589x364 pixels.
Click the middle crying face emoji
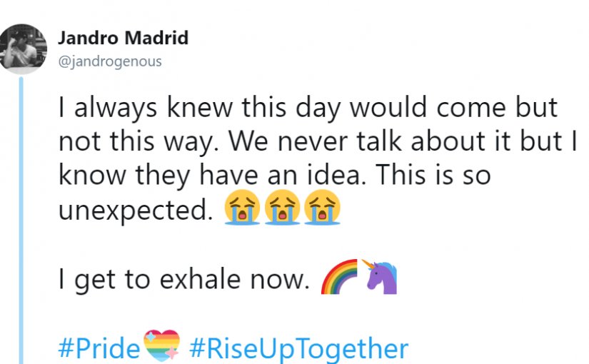tap(283, 208)
